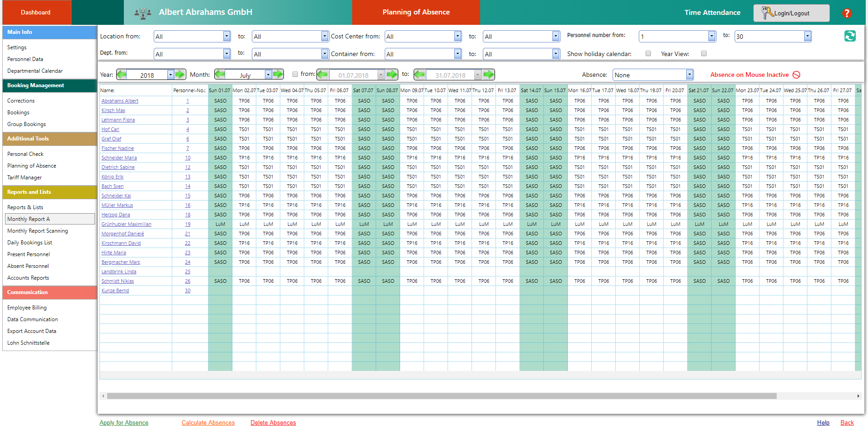Open Cost Center to dropdown

[x=556, y=36]
